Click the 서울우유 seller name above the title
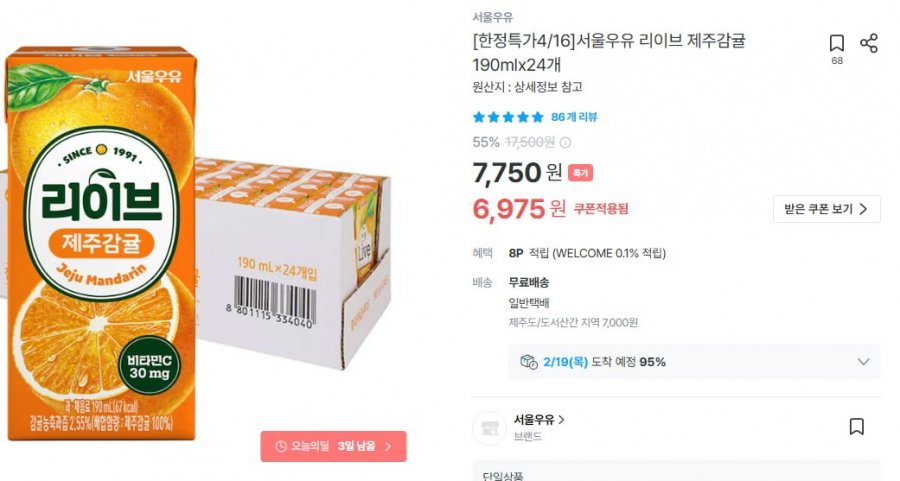 click(493, 17)
